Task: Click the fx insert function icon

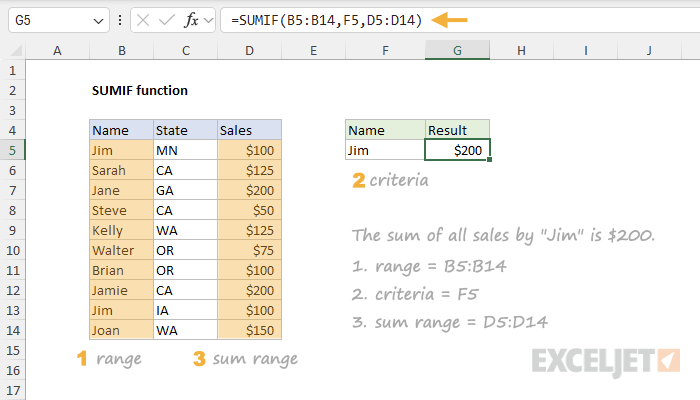Action: point(191,20)
